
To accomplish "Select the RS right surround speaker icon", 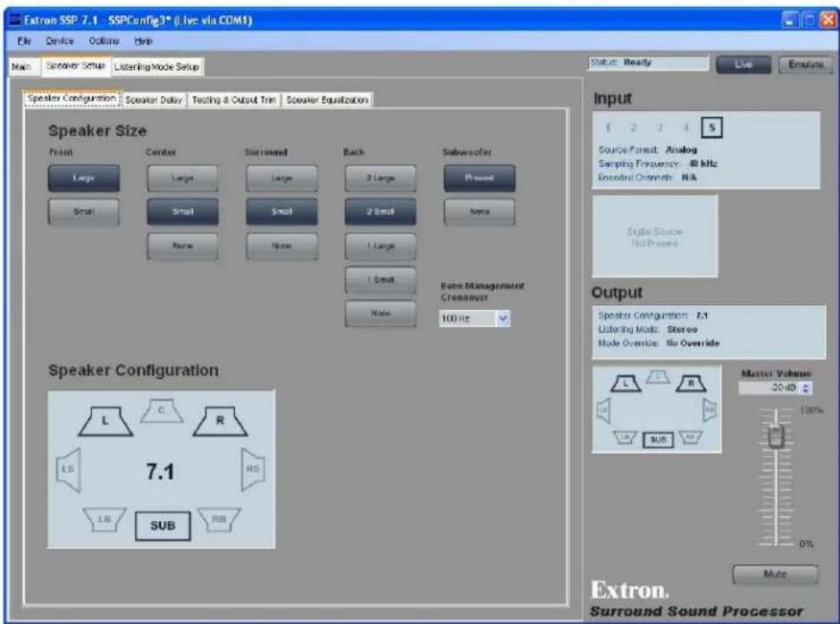I will (253, 470).
